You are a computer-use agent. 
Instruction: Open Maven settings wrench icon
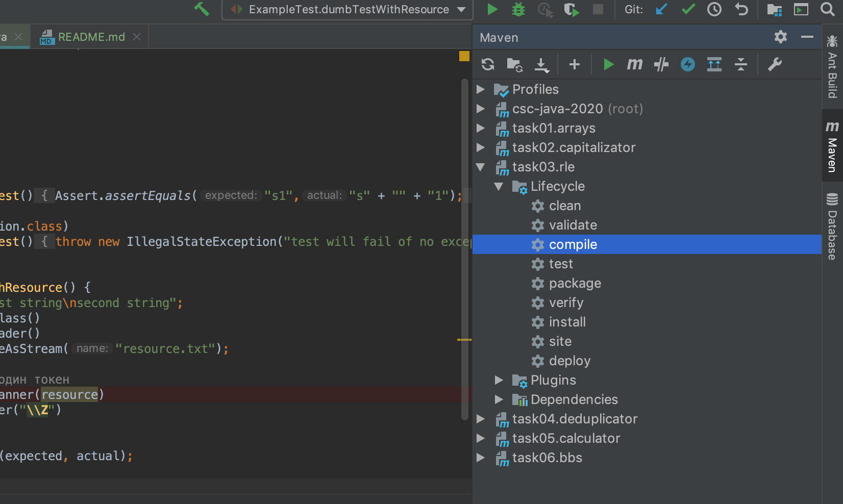tap(775, 64)
